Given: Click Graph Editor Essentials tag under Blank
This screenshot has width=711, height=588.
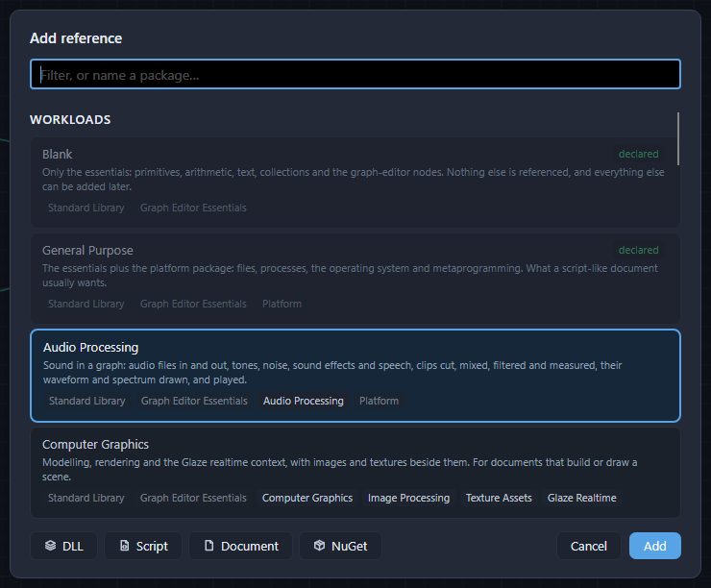Looking at the screenshot, I should click(193, 208).
